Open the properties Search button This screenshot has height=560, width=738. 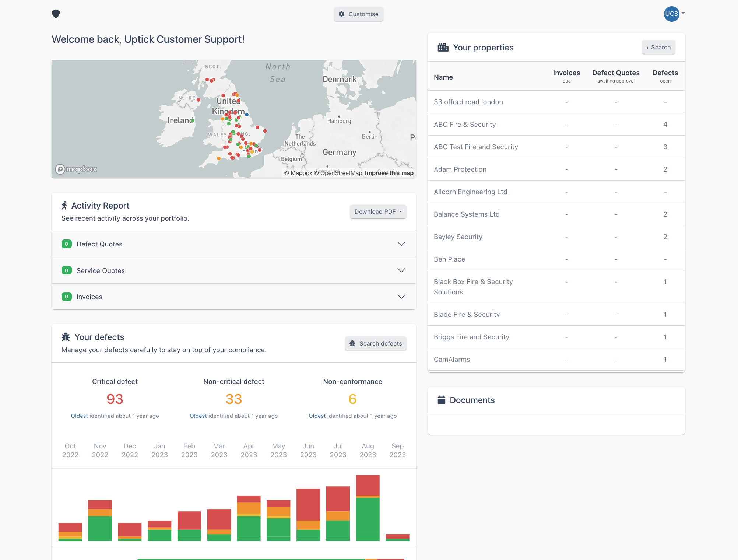coord(658,47)
